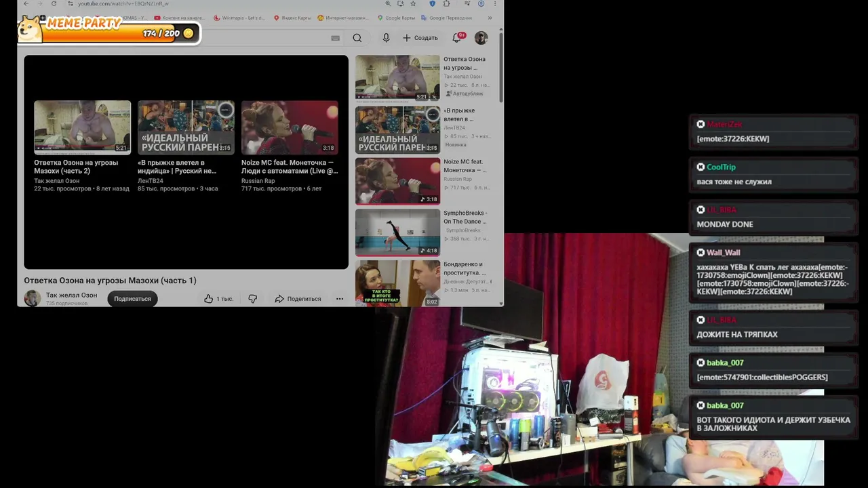Click chat message ВОТ ТАКОГО ИДИОТА И ДЕРЖИТ УЗБЕЧКА

(773, 424)
